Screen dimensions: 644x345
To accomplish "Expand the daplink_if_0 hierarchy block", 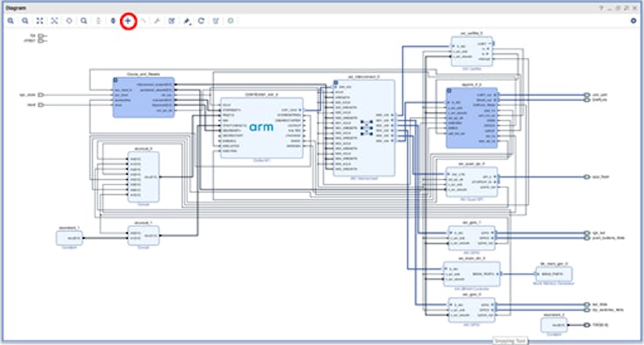I will point(449,90).
